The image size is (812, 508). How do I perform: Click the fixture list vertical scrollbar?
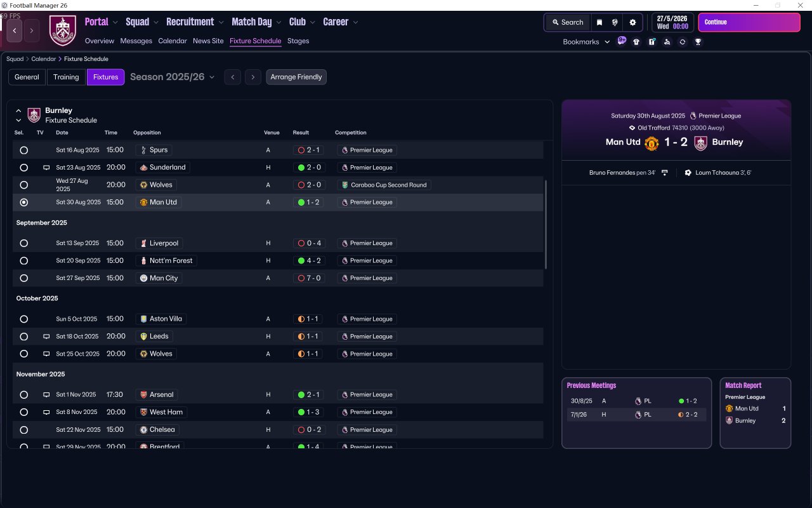tap(546, 225)
